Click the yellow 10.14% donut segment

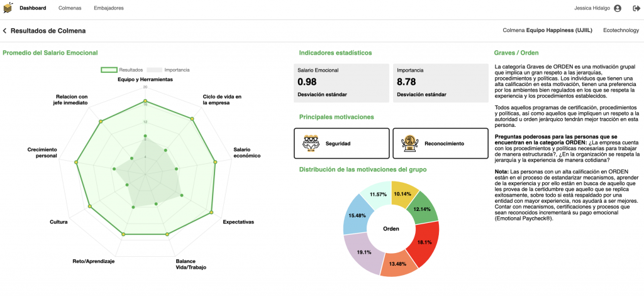404,193
